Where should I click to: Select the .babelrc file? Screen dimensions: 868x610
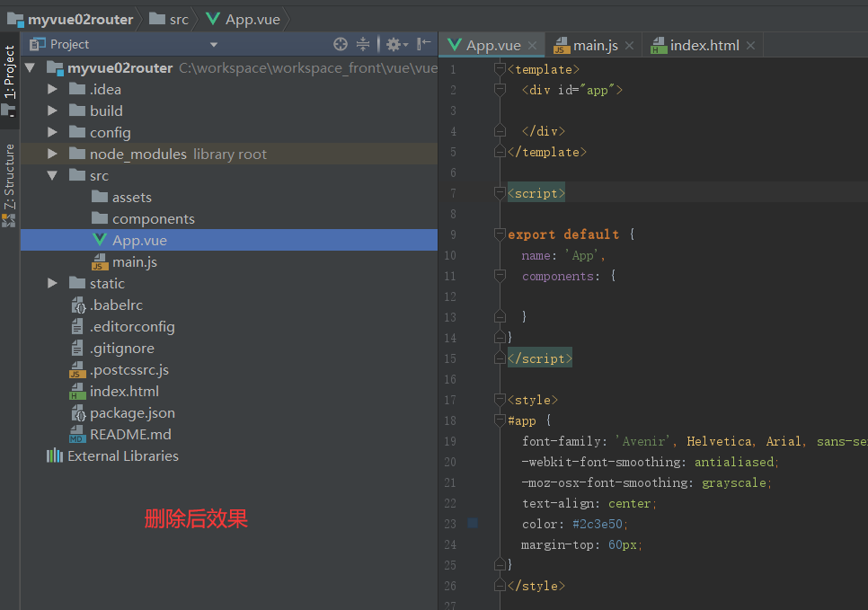(106, 305)
